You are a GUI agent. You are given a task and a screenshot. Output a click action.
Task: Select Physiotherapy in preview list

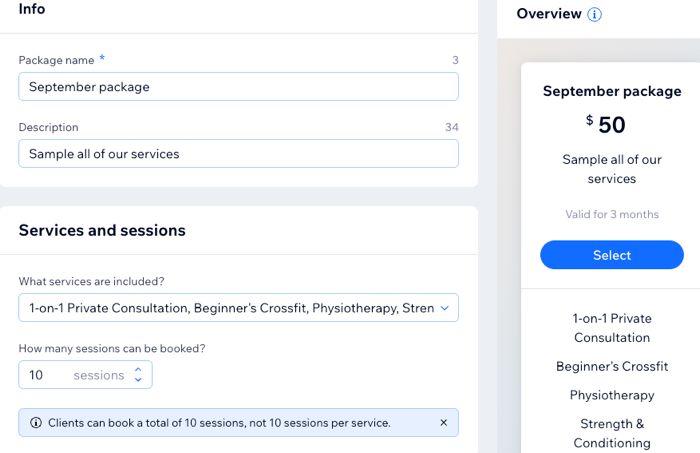[612, 395]
